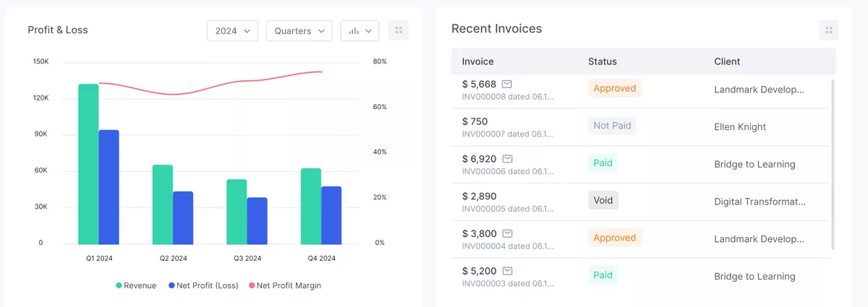Screen dimensions: 868x307
Task: Click the Approved status of INV000008
Action: (615, 88)
